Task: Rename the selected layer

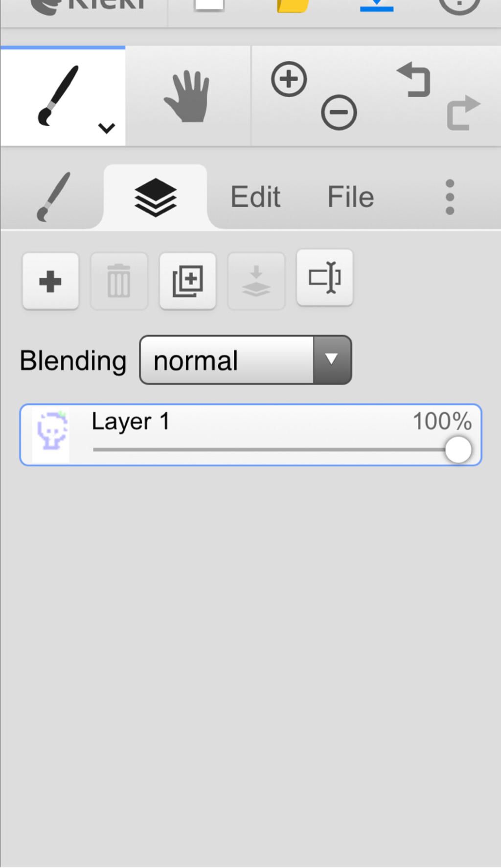Action: (324, 278)
